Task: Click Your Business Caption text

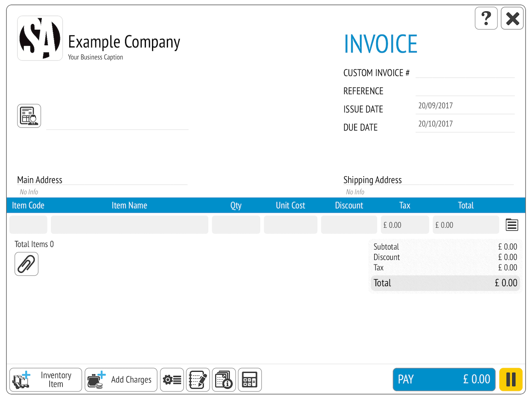Action: pos(95,57)
